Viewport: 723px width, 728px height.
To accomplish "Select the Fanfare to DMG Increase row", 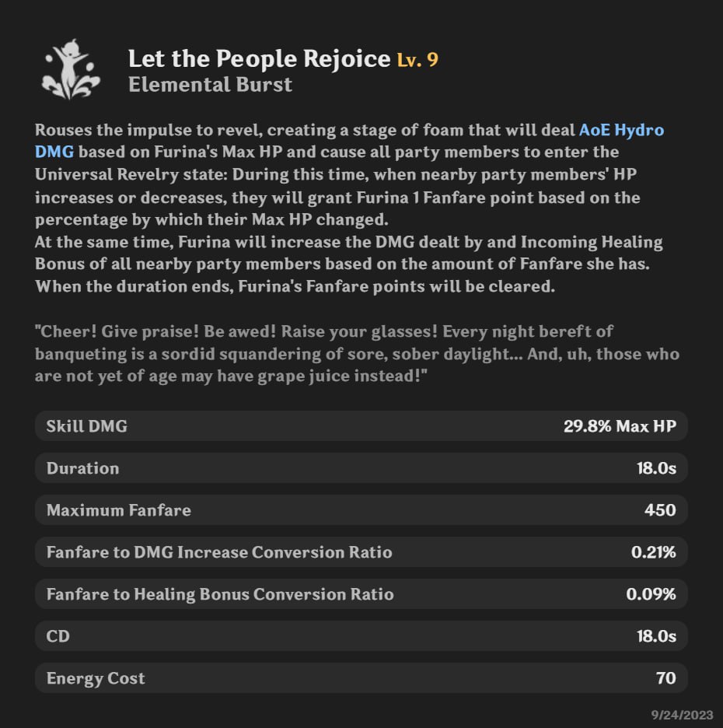I will [x=361, y=552].
